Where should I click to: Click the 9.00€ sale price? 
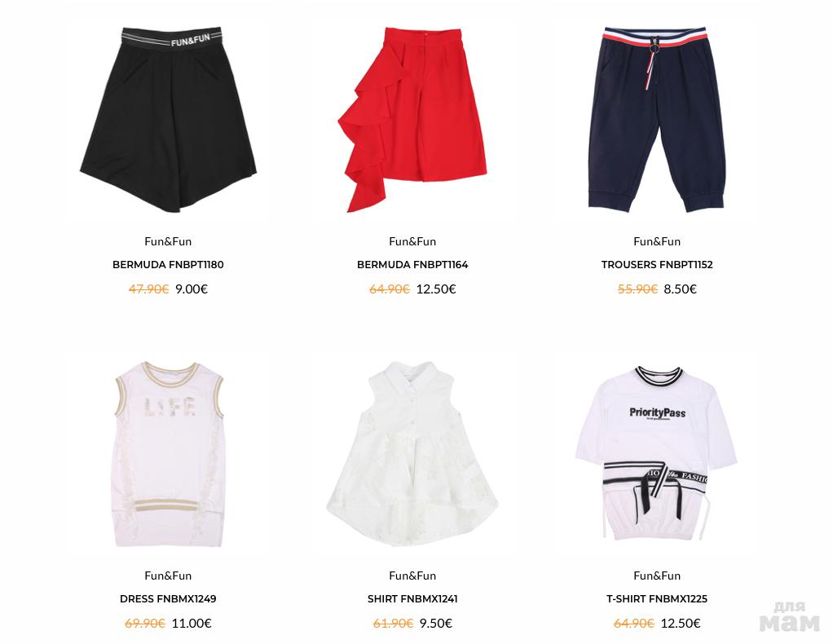pos(192,289)
